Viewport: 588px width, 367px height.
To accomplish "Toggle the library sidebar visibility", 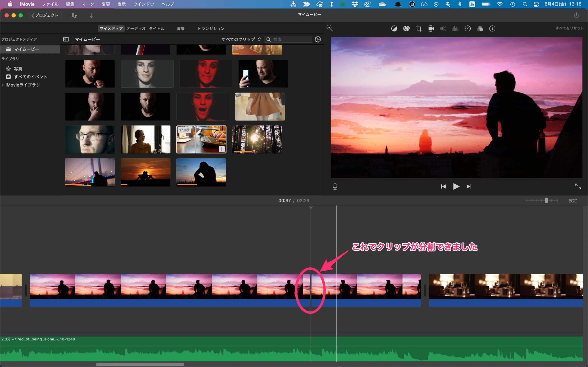I will tap(66, 39).
